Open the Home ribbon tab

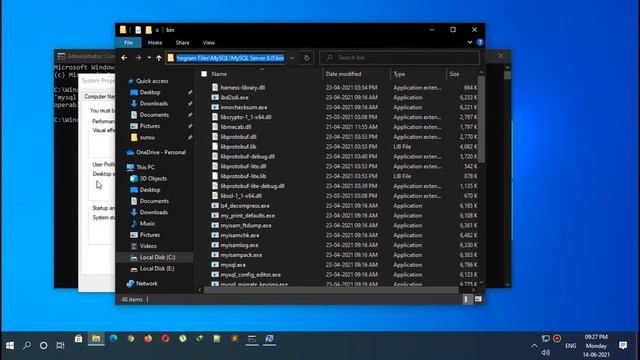(155, 42)
